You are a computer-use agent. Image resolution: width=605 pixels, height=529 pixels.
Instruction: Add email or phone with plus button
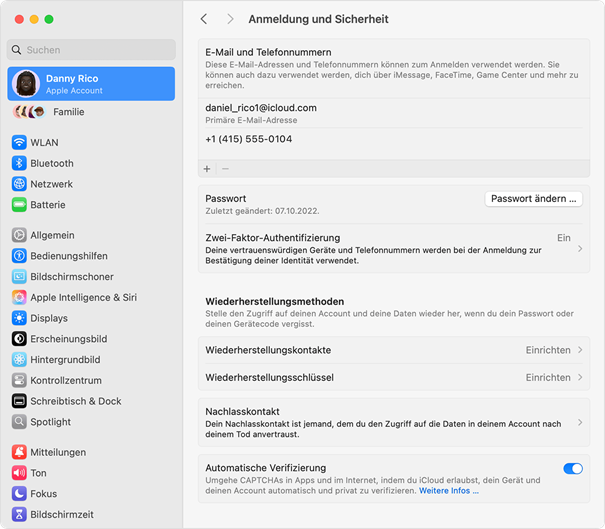click(207, 169)
